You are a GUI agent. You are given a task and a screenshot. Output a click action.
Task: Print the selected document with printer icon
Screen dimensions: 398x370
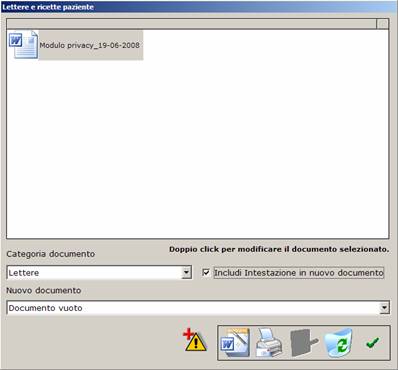(x=269, y=342)
